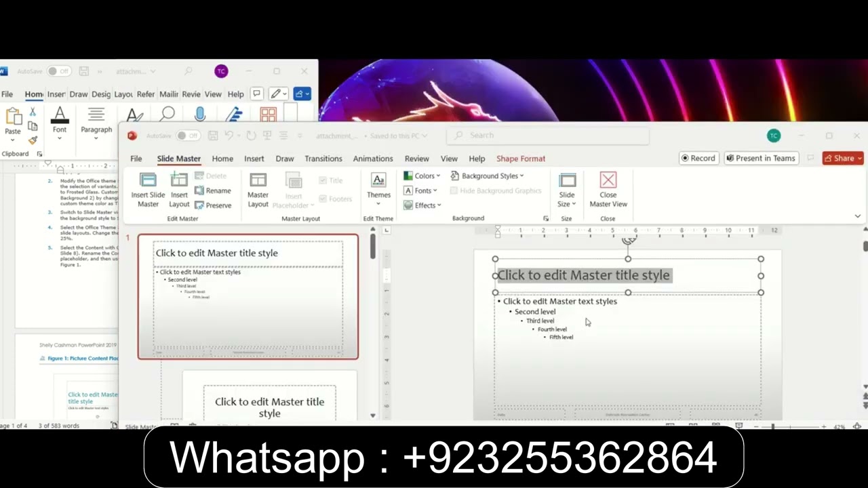
Task: Click PowerPoint Share button
Action: (x=843, y=158)
